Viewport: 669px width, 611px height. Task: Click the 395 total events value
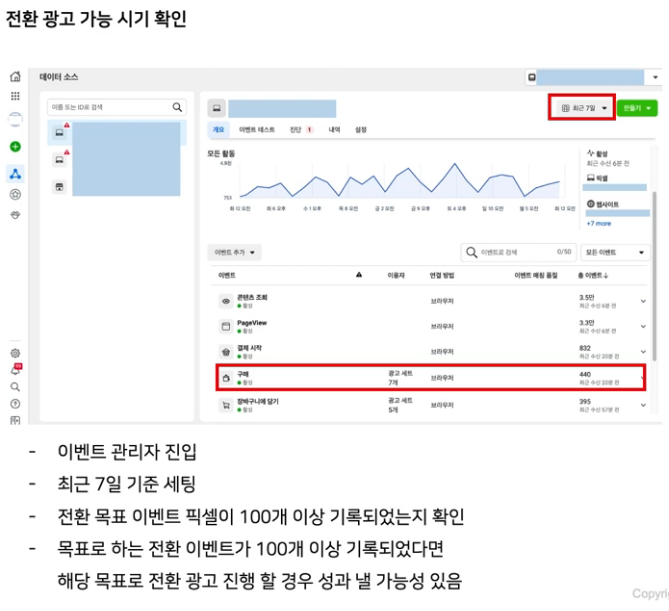pos(585,402)
